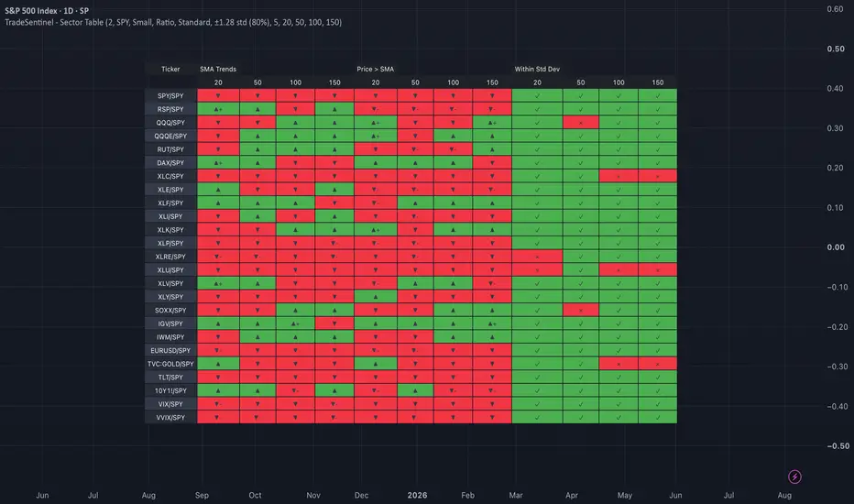Click the SMA Trends column header
The image size is (854, 504).
[218, 70]
